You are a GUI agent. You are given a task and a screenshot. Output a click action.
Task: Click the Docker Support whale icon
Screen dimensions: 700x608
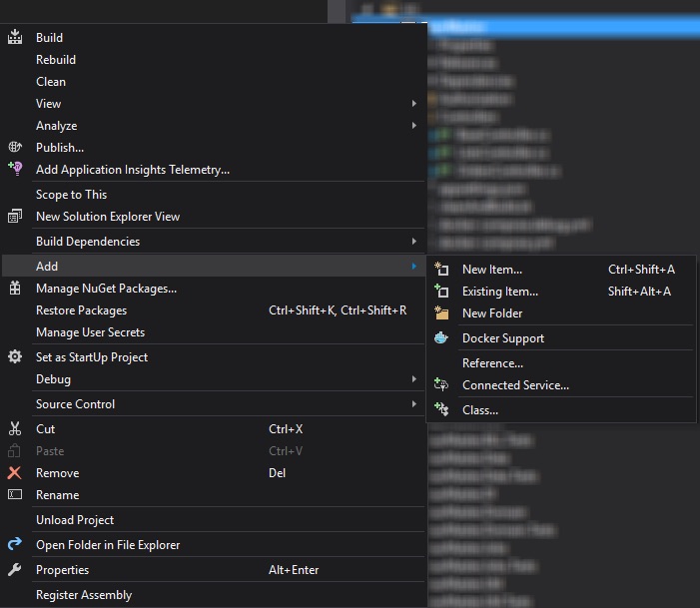(x=441, y=337)
